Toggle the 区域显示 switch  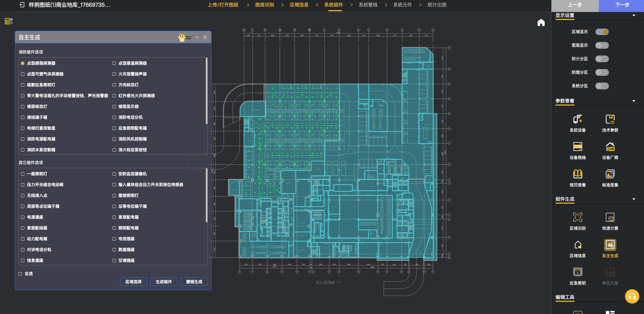(x=602, y=32)
